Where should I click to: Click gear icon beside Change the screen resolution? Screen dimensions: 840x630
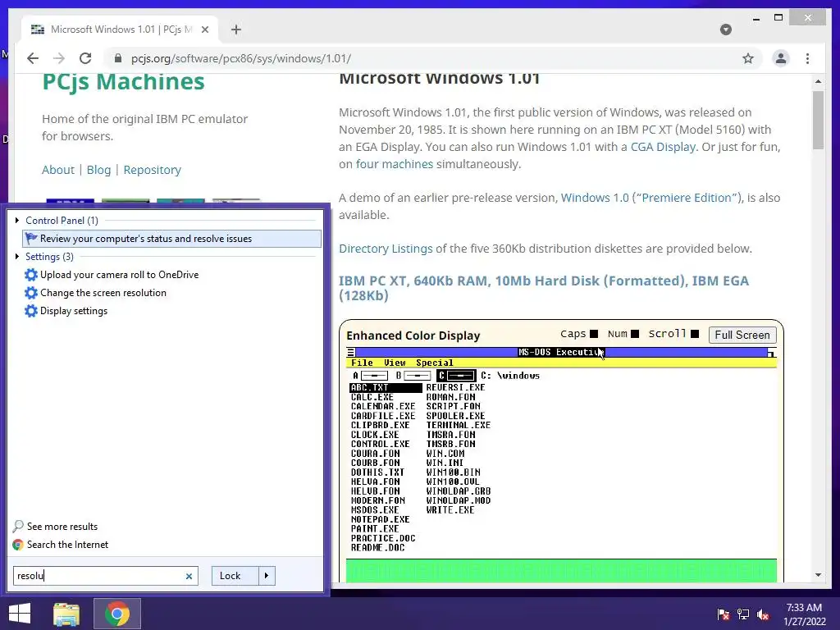coord(31,293)
